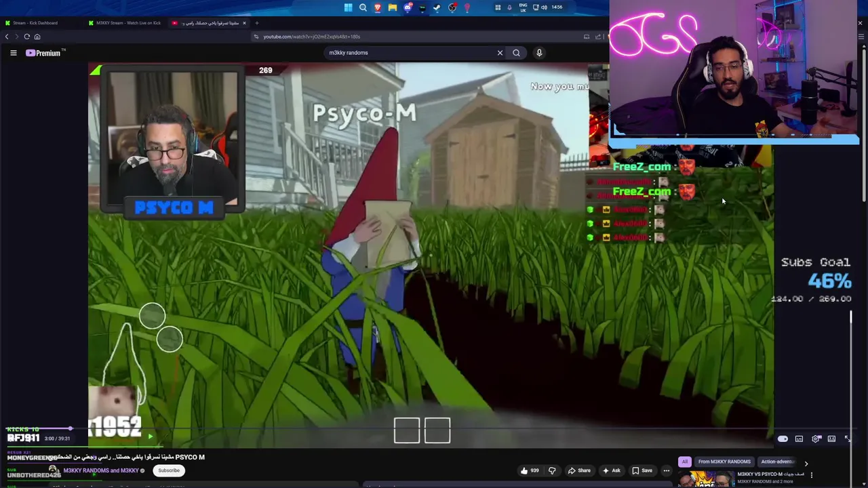Select the 'All' filter chip

click(685, 462)
